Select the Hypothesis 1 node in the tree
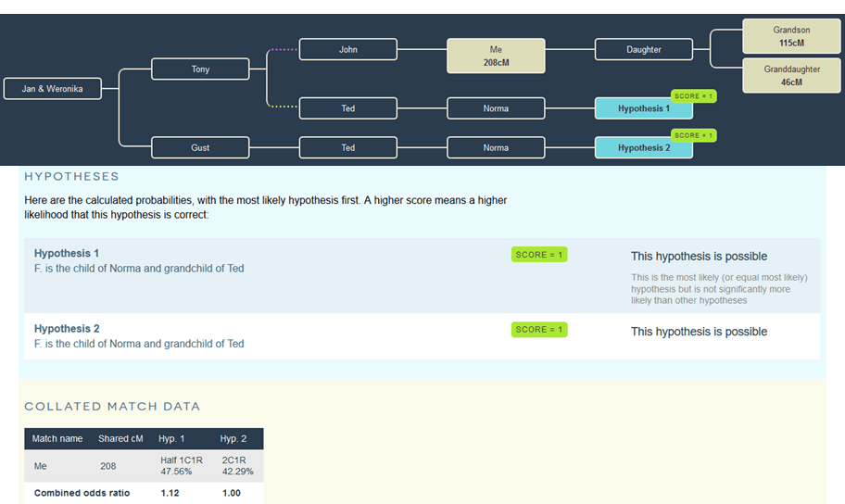 643,108
